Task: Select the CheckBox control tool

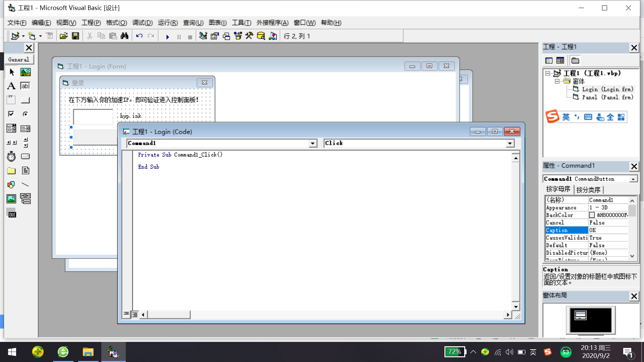Action: [x=11, y=114]
